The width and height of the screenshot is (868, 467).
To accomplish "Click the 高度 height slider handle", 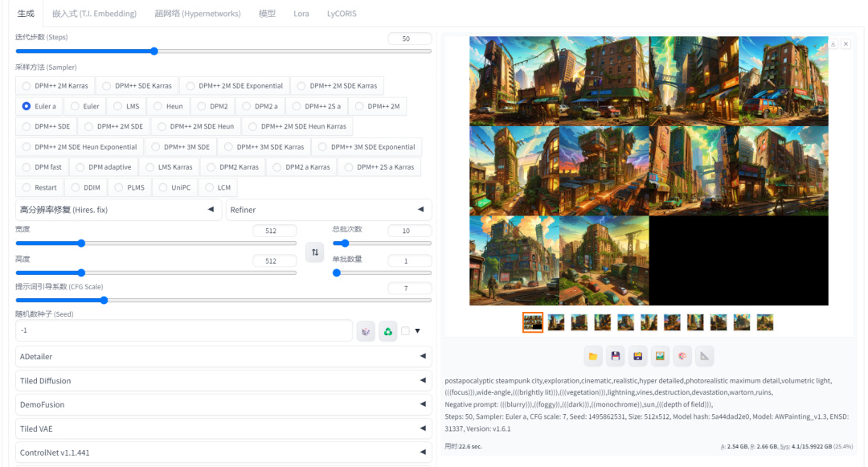I will point(81,272).
